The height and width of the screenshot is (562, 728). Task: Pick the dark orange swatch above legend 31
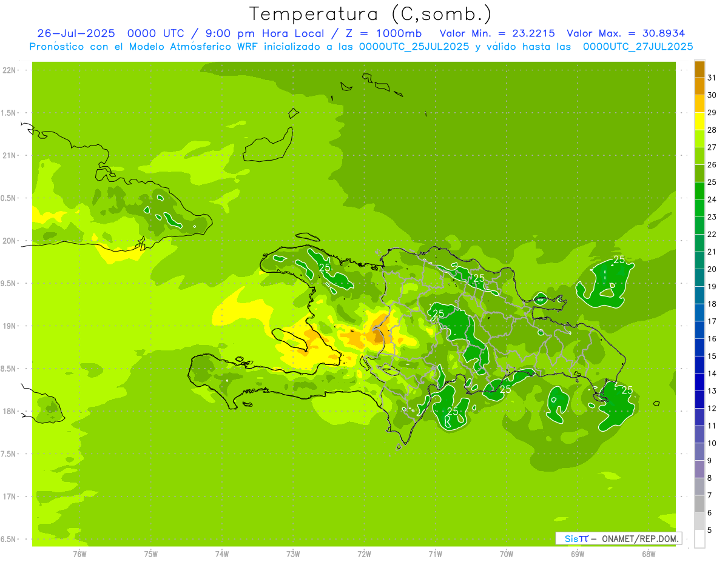click(x=699, y=69)
